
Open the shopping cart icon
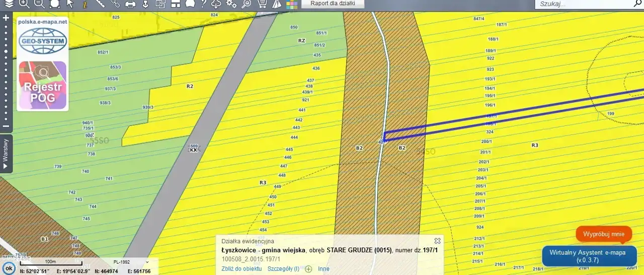262,4
